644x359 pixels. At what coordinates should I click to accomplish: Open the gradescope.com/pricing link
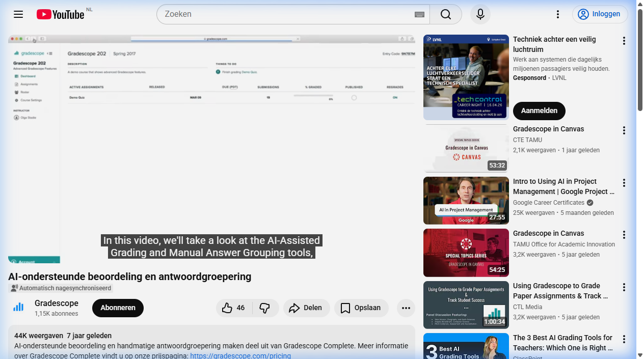click(240, 355)
